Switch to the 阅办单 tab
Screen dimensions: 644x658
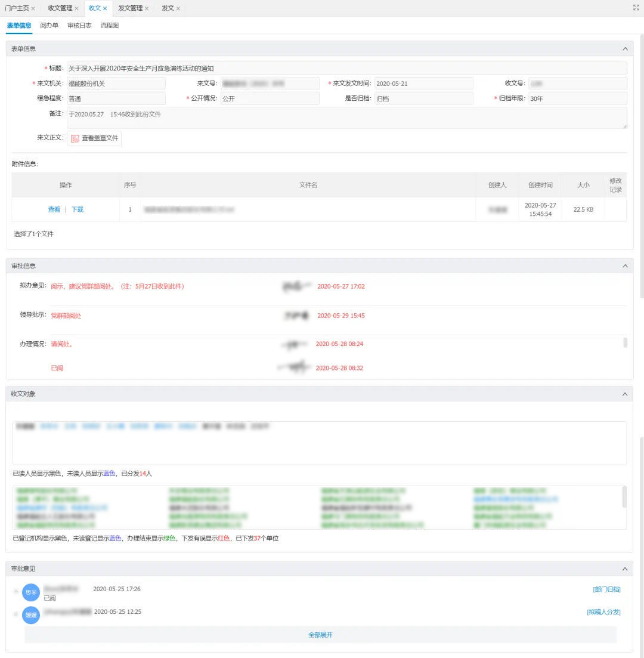click(49, 25)
